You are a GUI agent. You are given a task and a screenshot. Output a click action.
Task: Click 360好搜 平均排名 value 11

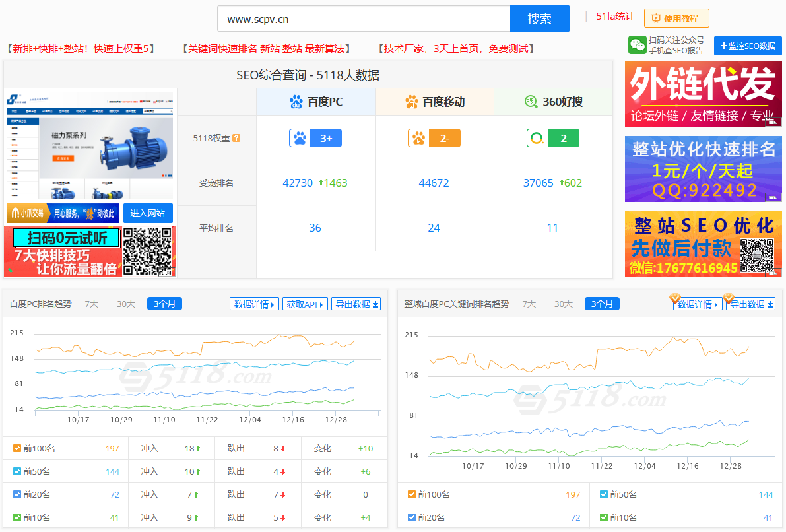(552, 228)
